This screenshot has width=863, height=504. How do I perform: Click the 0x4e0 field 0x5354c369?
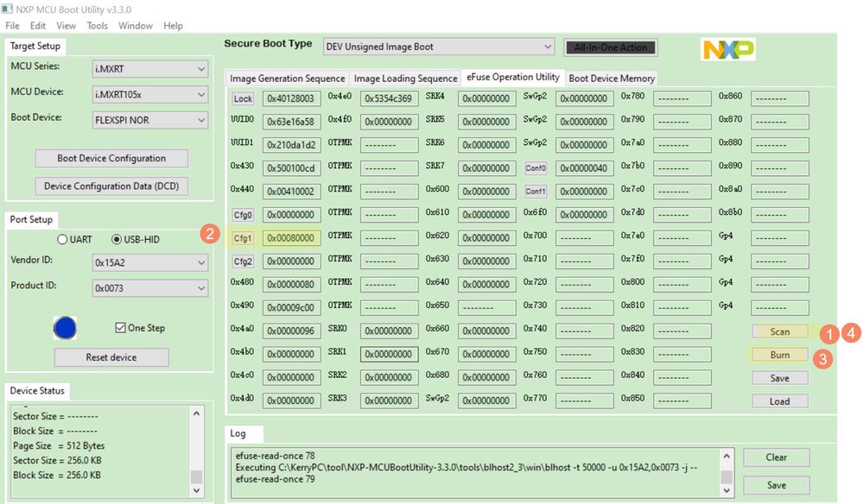click(389, 98)
